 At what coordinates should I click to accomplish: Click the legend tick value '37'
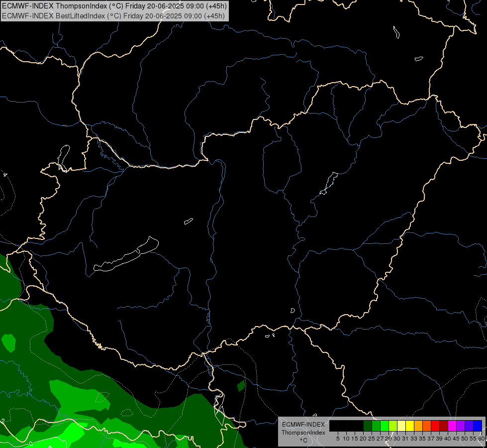[x=430, y=439]
